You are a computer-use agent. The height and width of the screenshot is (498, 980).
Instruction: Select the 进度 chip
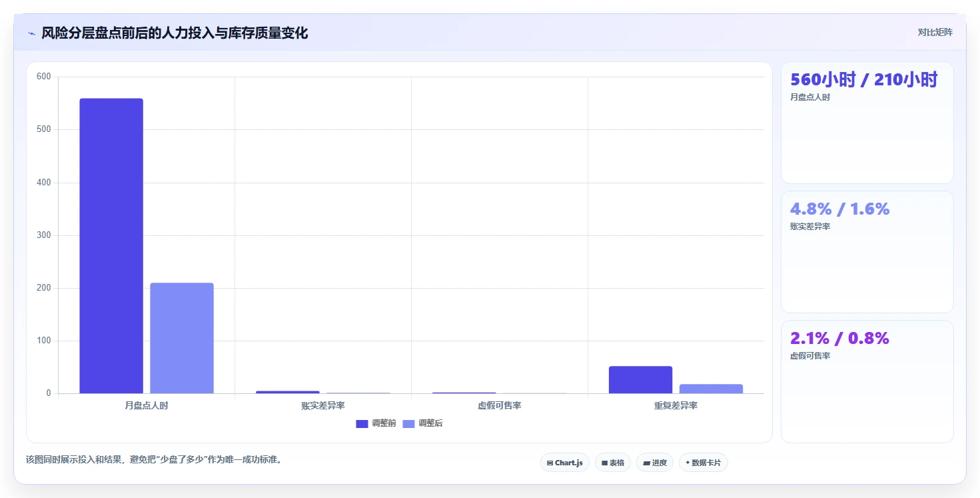pyautogui.click(x=655, y=463)
